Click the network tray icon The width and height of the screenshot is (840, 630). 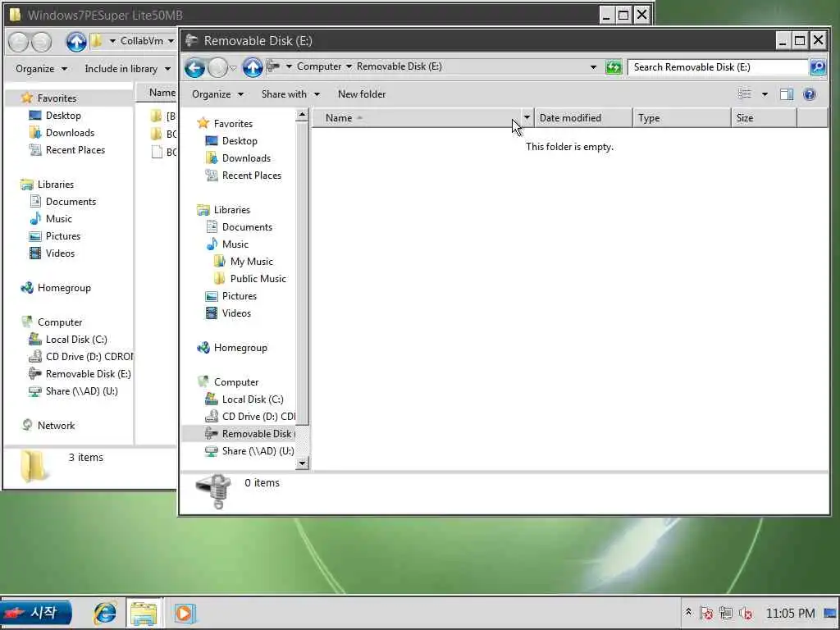[726, 613]
